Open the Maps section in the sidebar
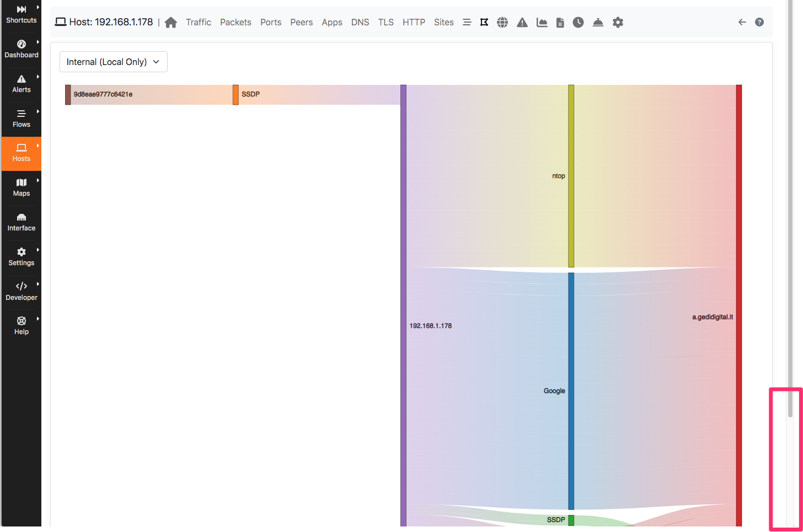The height and width of the screenshot is (532, 803). pyautogui.click(x=21, y=187)
